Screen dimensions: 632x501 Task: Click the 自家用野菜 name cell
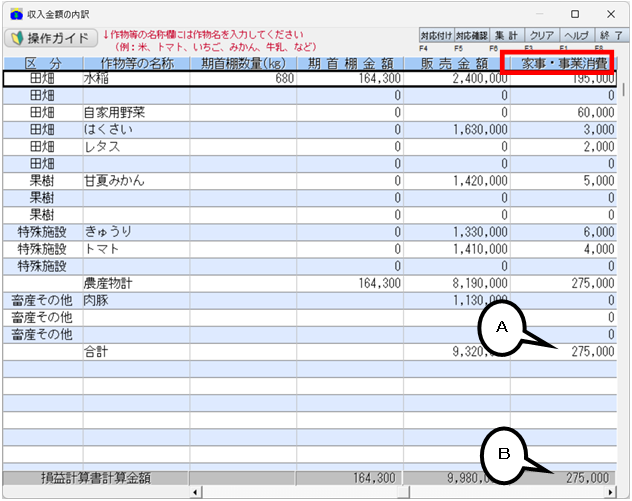[x=136, y=112]
